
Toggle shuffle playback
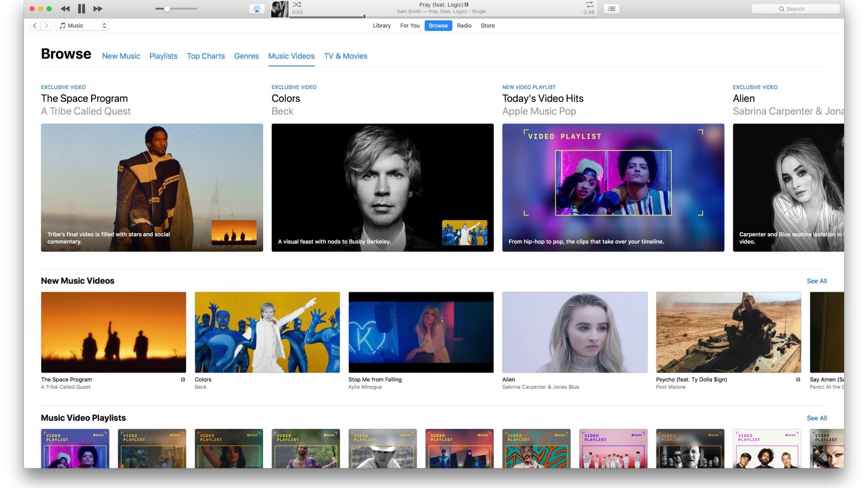pos(297,4)
